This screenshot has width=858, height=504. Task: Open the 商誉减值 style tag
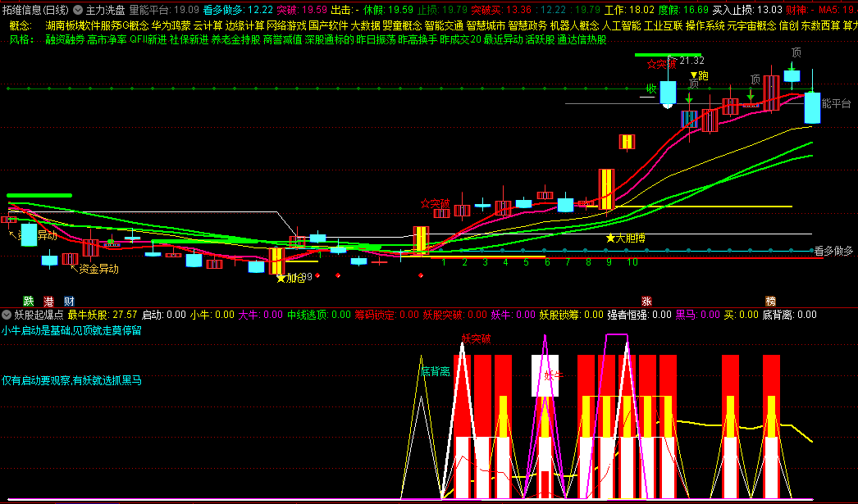[x=282, y=40]
